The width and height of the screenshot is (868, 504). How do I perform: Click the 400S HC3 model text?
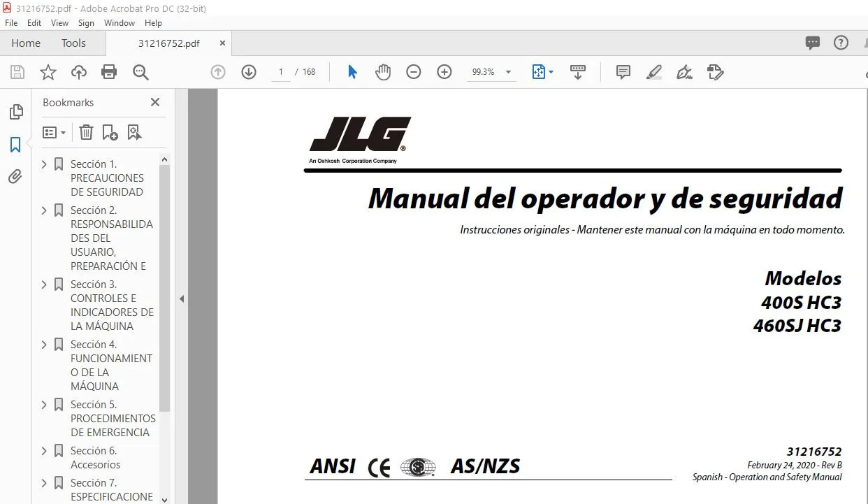coord(801,303)
